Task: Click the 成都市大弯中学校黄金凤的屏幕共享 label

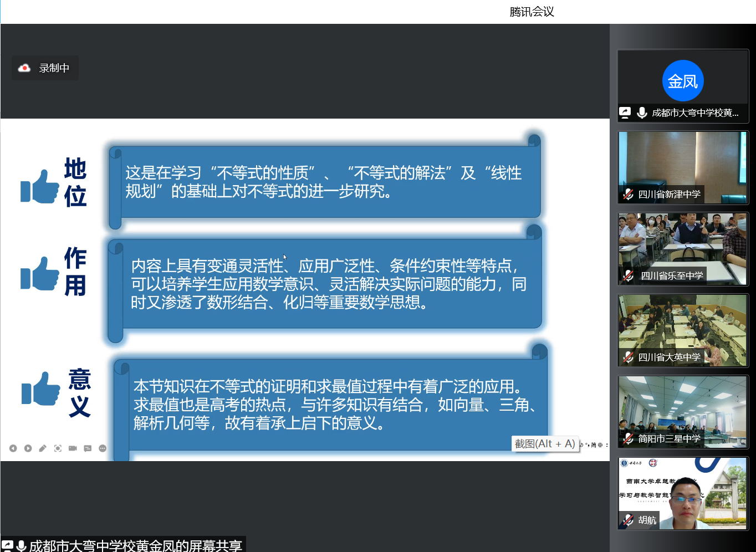Action: [x=135, y=546]
